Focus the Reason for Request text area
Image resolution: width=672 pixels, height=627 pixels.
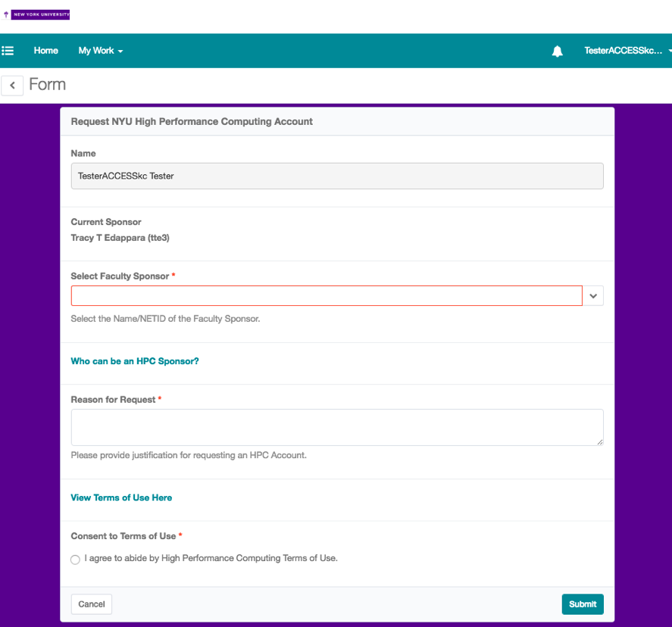pos(336,427)
